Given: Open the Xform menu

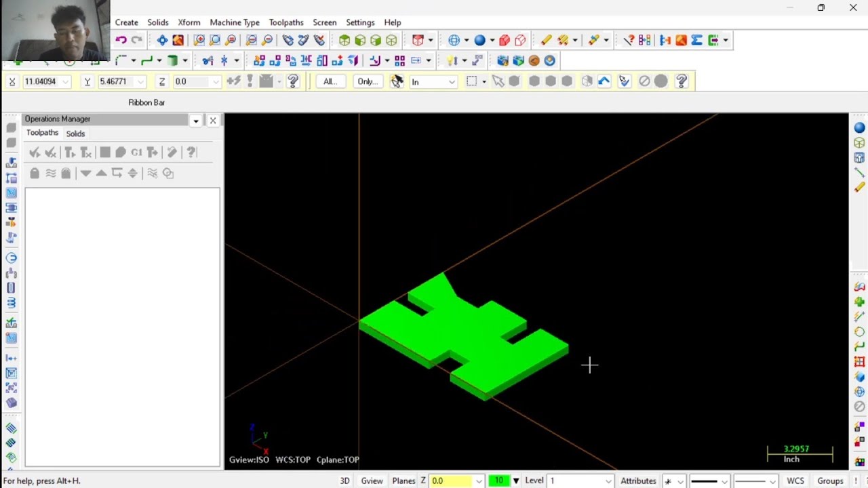Looking at the screenshot, I should [189, 22].
